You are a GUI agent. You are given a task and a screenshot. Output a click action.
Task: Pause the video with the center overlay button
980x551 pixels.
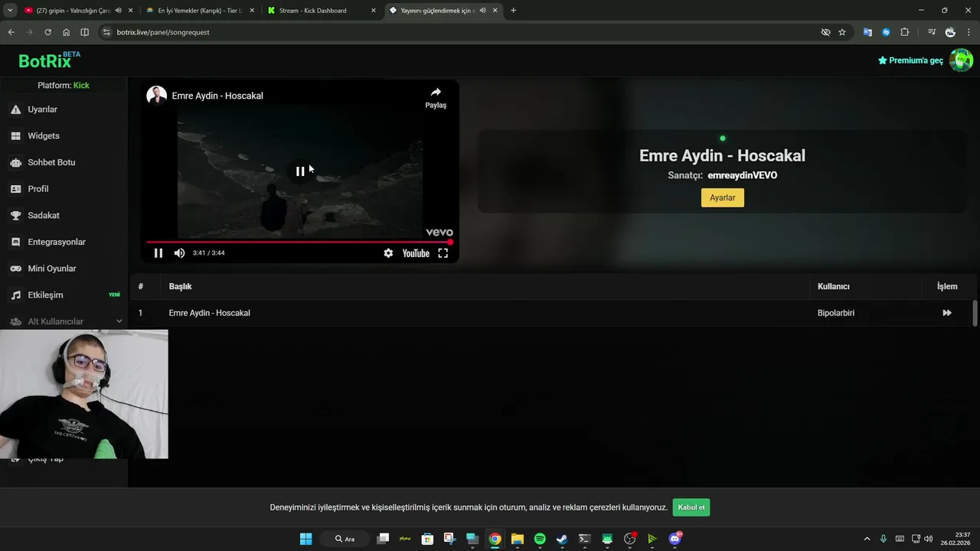tap(300, 171)
